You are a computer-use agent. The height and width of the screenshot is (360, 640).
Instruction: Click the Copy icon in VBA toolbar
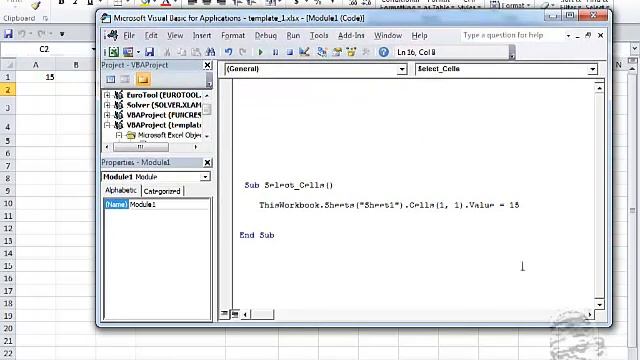(x=182, y=52)
